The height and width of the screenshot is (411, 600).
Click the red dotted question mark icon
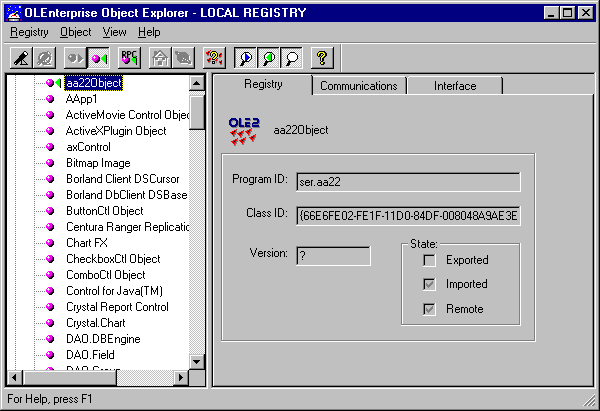pyautogui.click(x=214, y=58)
